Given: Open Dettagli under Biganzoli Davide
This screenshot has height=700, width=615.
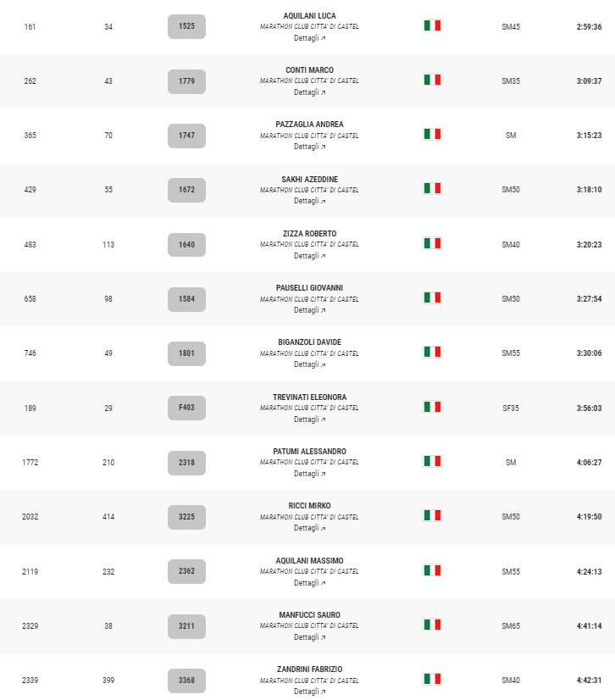Looking at the screenshot, I should [309, 364].
